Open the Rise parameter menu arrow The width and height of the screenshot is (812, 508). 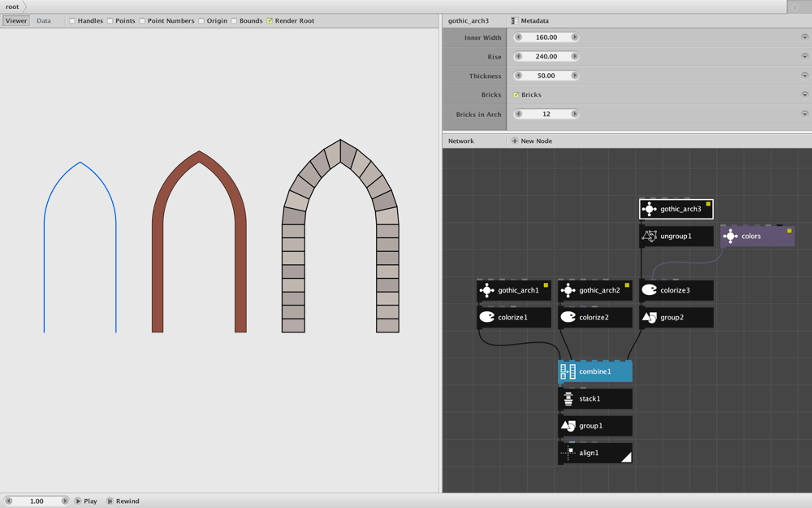click(x=805, y=57)
